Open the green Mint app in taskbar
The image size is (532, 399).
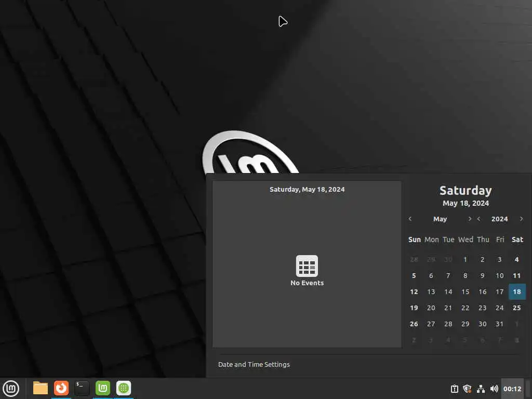point(103,388)
